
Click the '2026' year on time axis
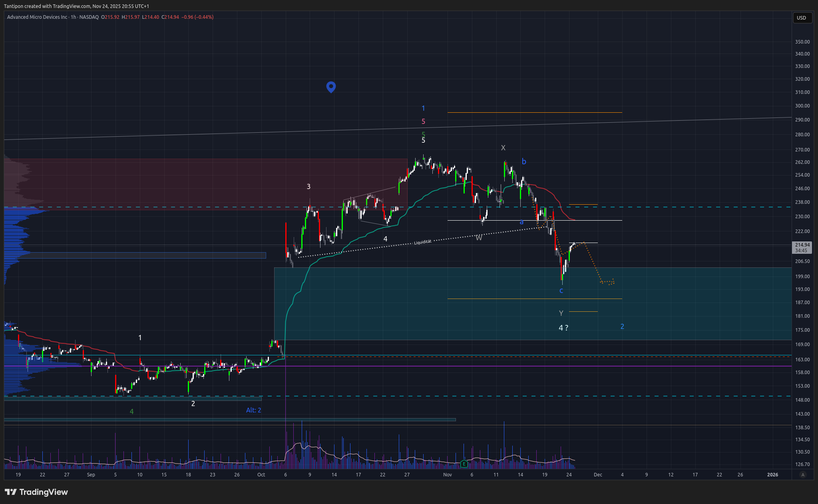pyautogui.click(x=772, y=475)
